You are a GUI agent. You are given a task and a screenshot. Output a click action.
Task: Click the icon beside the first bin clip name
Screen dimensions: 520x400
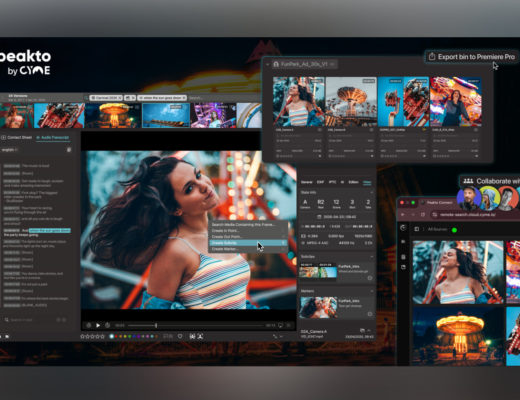(320, 130)
